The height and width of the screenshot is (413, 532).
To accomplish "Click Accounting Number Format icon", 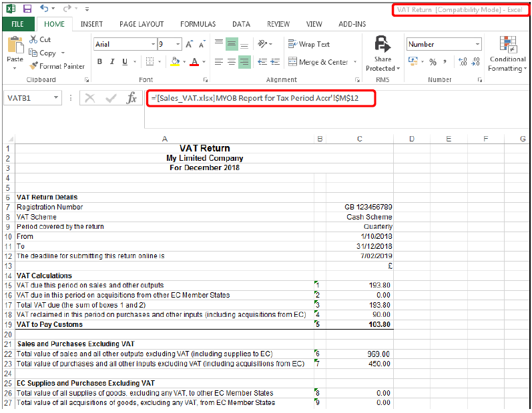I will pos(413,61).
